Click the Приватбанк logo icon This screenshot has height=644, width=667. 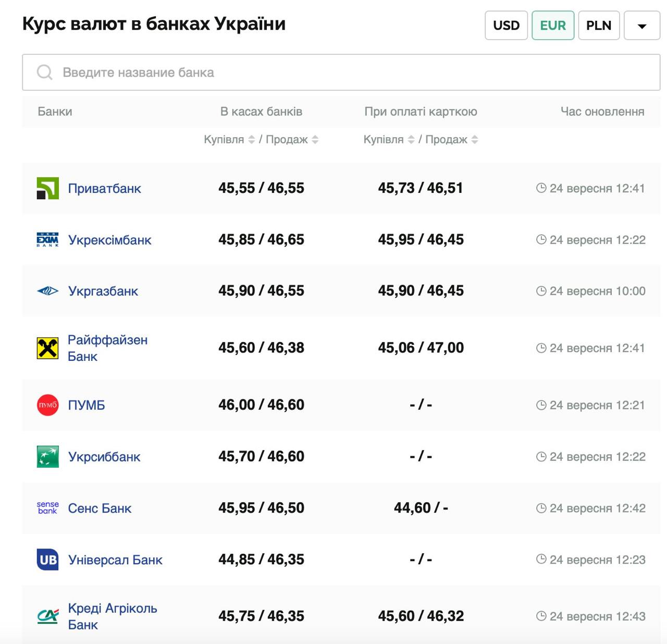click(47, 188)
